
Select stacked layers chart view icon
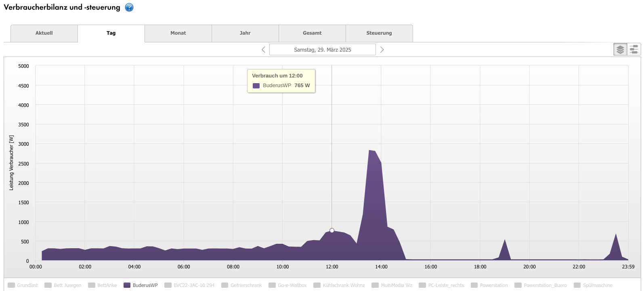coord(620,50)
